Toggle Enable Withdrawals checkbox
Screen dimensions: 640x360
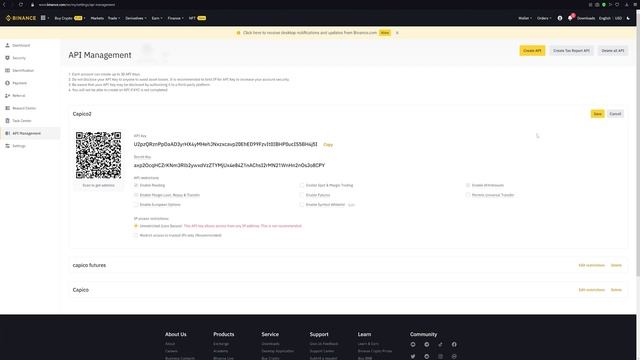[x=468, y=185]
